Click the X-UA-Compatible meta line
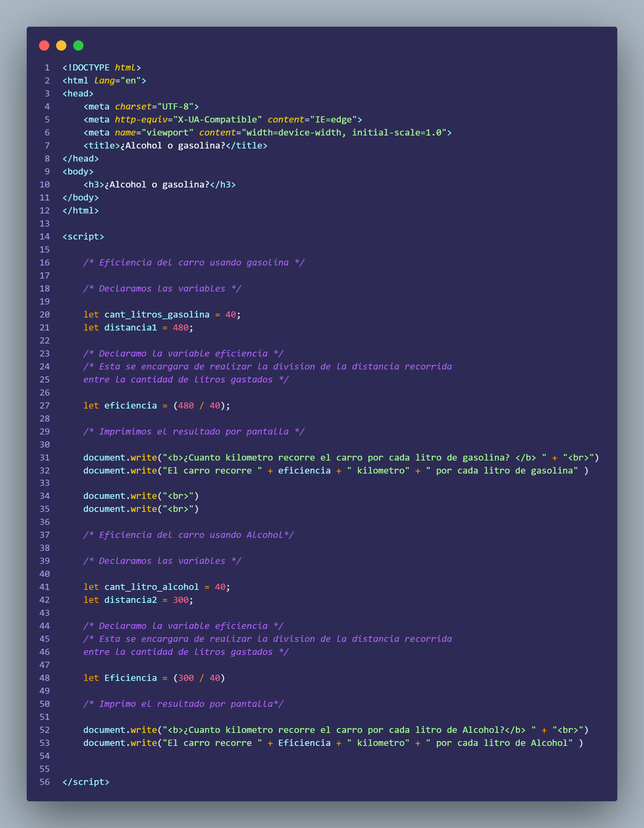644x828 pixels. tap(223, 119)
